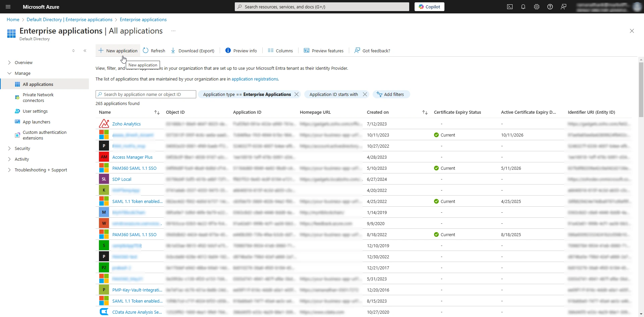Sort the list by Name column
The image size is (644, 317).
pyautogui.click(x=157, y=112)
